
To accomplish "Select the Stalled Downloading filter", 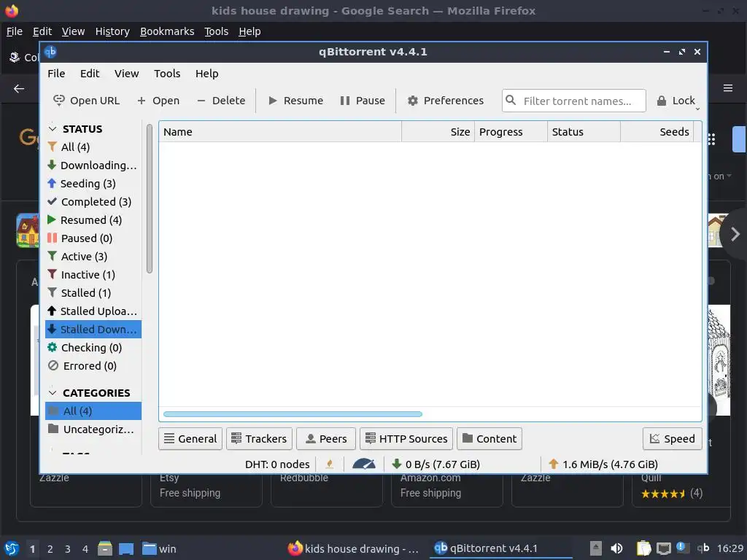I will [x=93, y=330].
